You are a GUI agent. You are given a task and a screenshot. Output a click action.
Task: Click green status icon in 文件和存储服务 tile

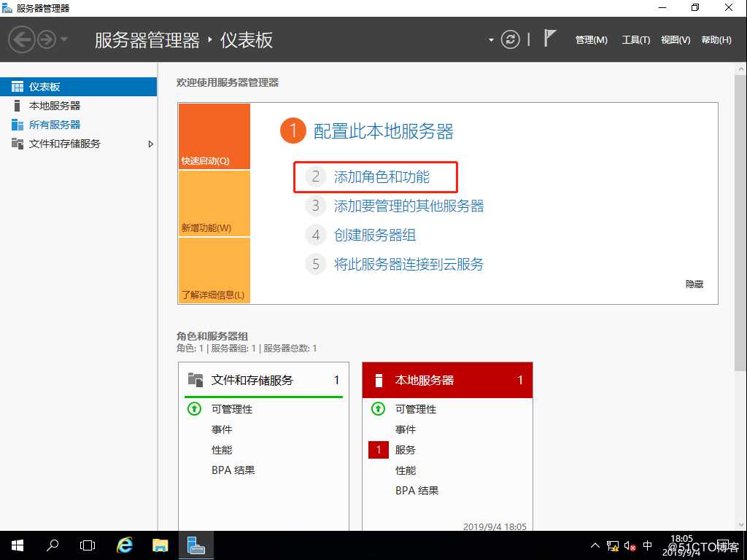[x=194, y=408]
